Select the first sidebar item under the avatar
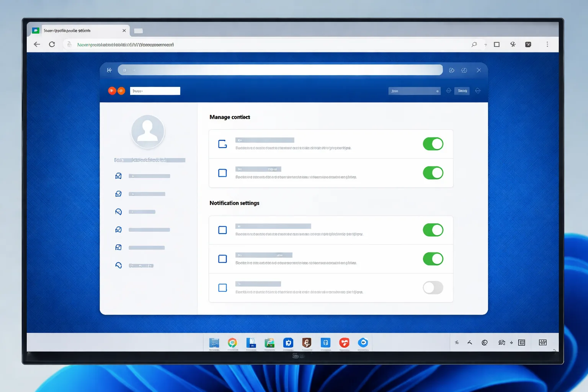 click(x=142, y=176)
